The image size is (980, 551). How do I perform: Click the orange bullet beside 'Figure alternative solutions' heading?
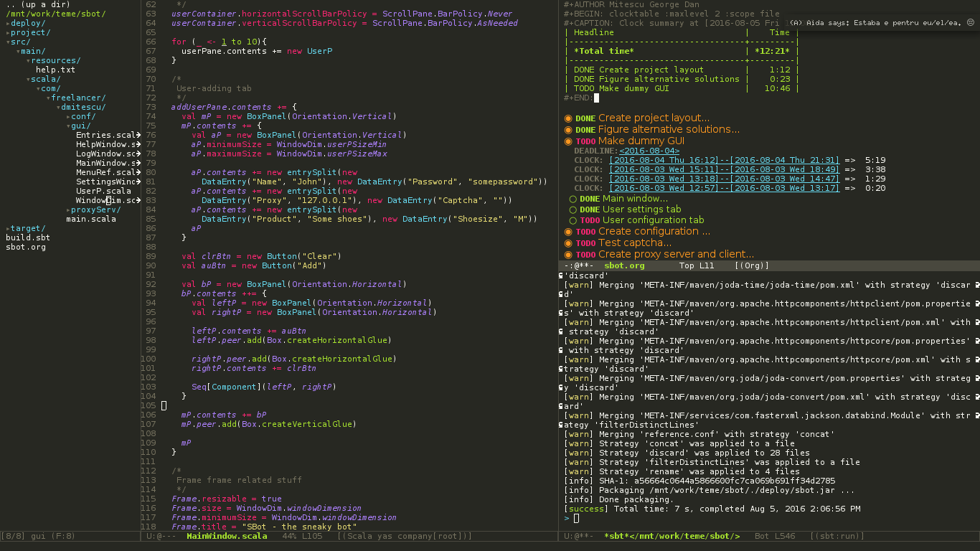pos(568,130)
